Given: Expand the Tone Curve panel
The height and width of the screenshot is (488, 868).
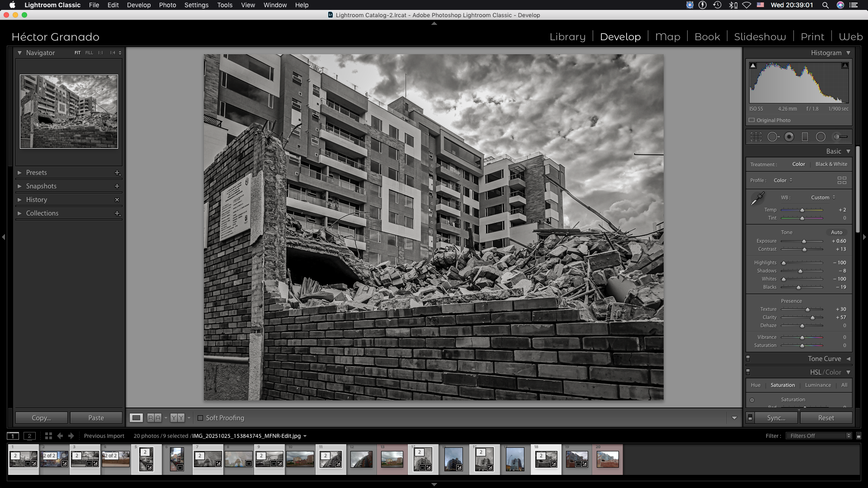Looking at the screenshot, I should coord(824,359).
